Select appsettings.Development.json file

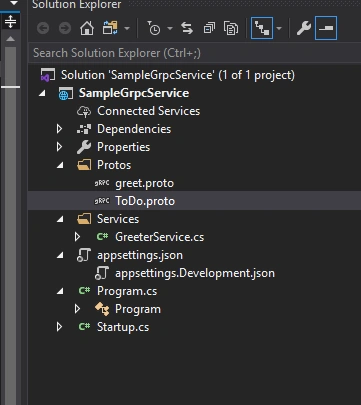195,273
